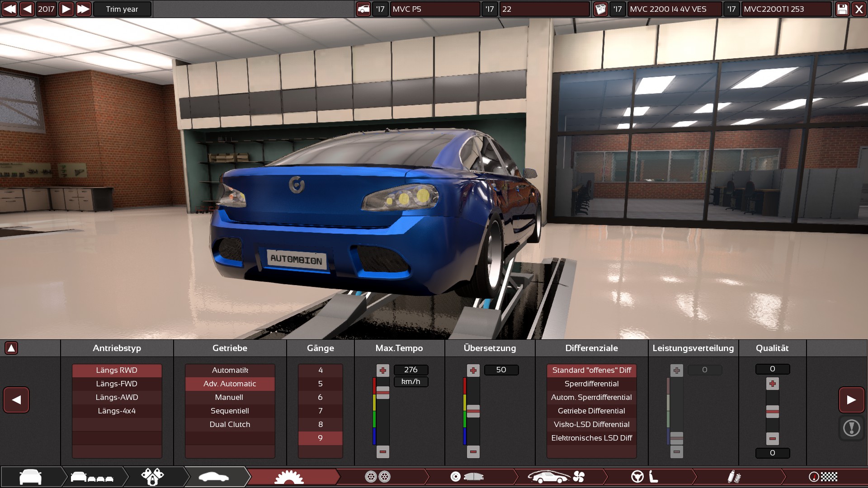Click the previous year arrow
The height and width of the screenshot is (488, 868).
click(x=27, y=9)
